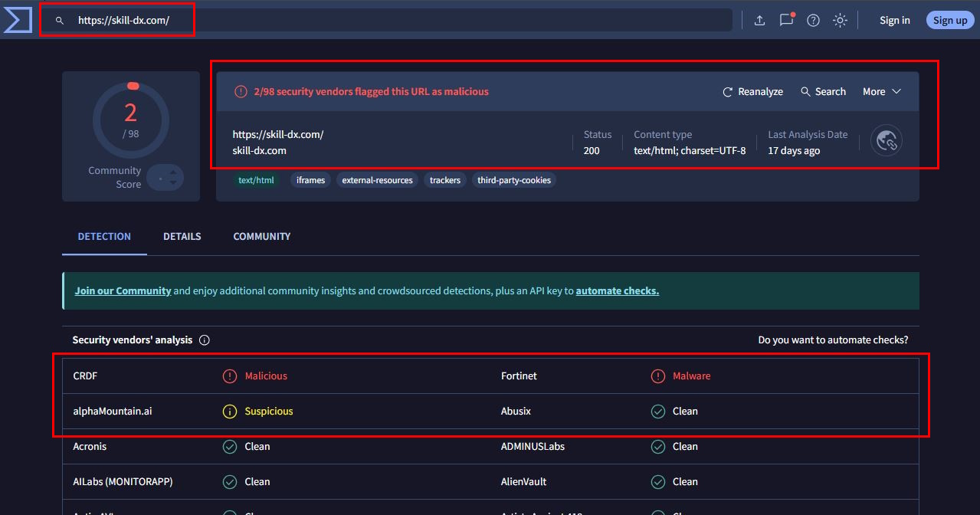Click the magnifier icon in the URL search bar
980x515 pixels.
pyautogui.click(x=60, y=21)
